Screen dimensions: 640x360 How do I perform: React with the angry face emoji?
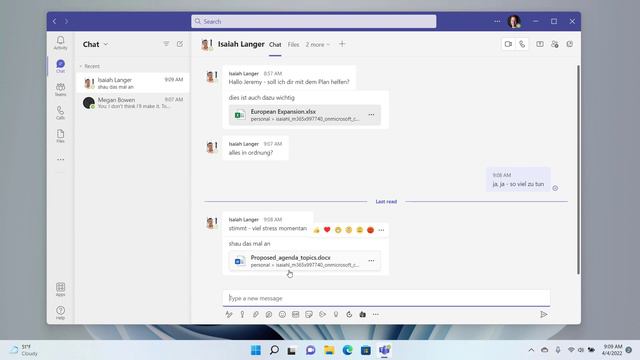370,230
